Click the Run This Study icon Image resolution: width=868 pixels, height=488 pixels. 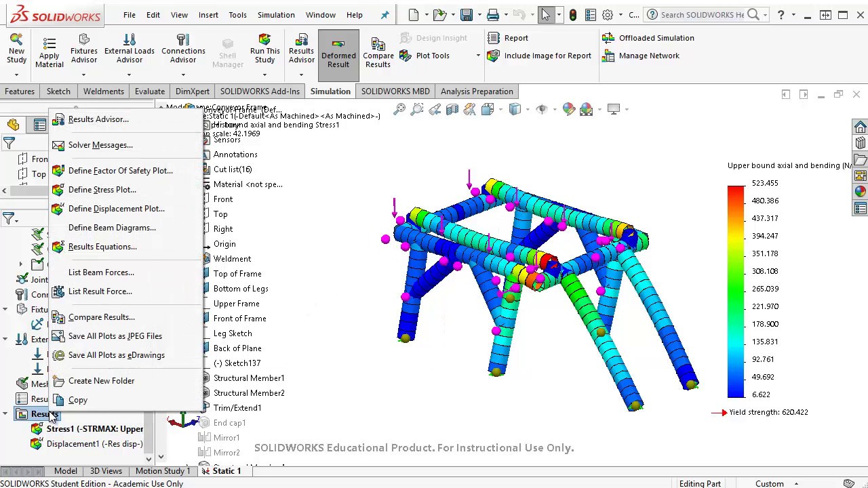tap(264, 49)
